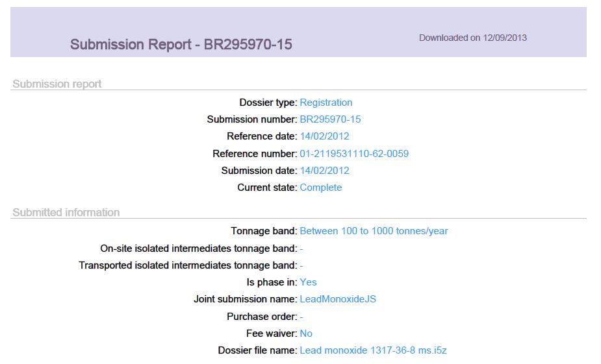Click the 'Reference date:' label
The height and width of the screenshot is (364, 601).
tap(262, 136)
